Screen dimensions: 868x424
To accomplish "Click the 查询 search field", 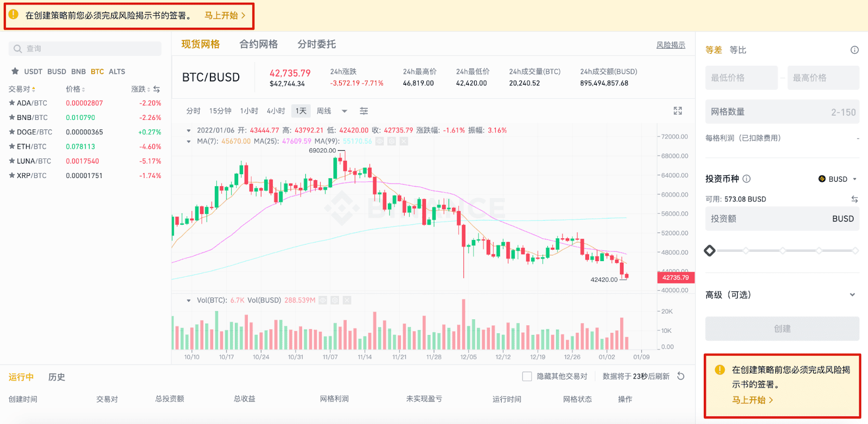I will (85, 49).
